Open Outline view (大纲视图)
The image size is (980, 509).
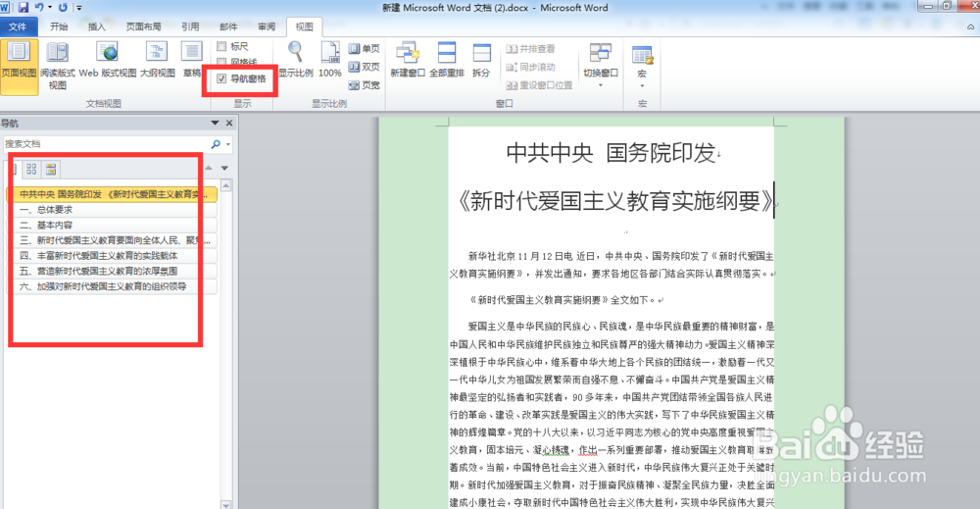pos(157,61)
